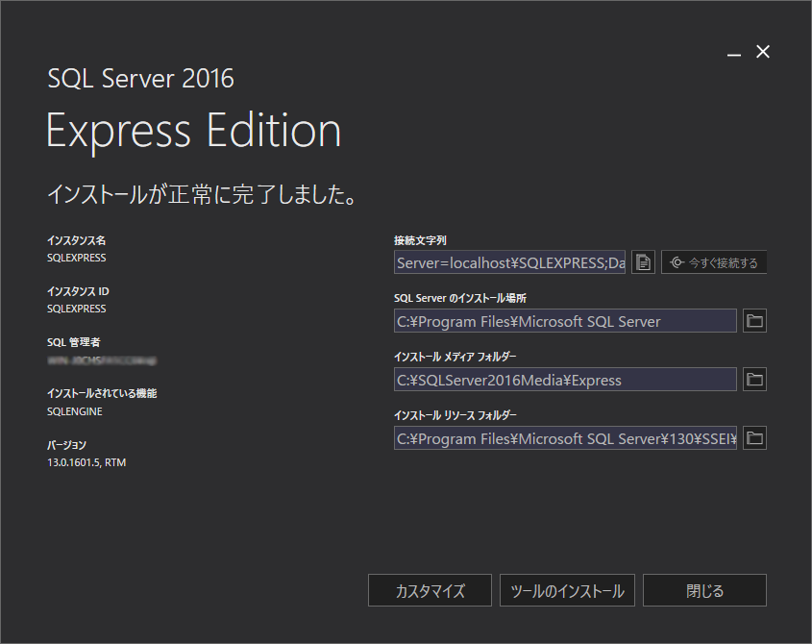Click the インスタンス ID label
Screen dimensions: 812x644
point(78,291)
